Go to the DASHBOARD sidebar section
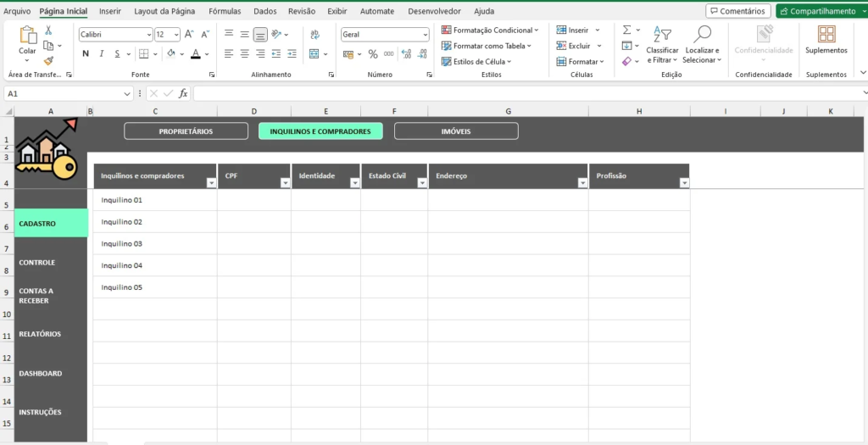This screenshot has width=868, height=445. coord(41,373)
